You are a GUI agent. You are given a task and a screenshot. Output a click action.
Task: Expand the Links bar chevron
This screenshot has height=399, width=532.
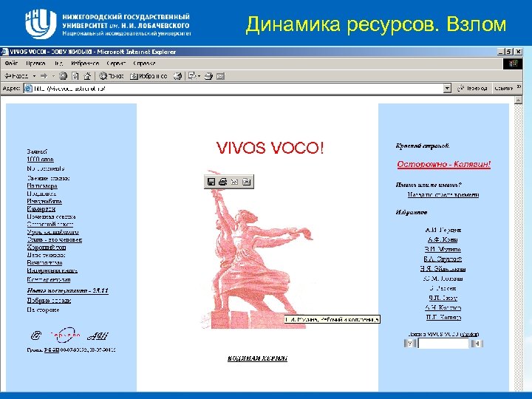point(519,87)
